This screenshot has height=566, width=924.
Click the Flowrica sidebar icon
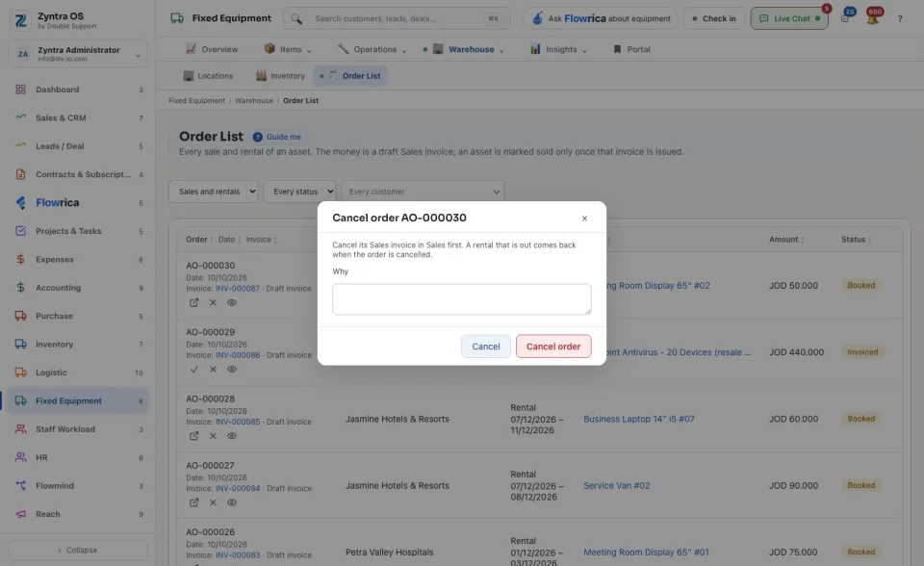point(20,203)
